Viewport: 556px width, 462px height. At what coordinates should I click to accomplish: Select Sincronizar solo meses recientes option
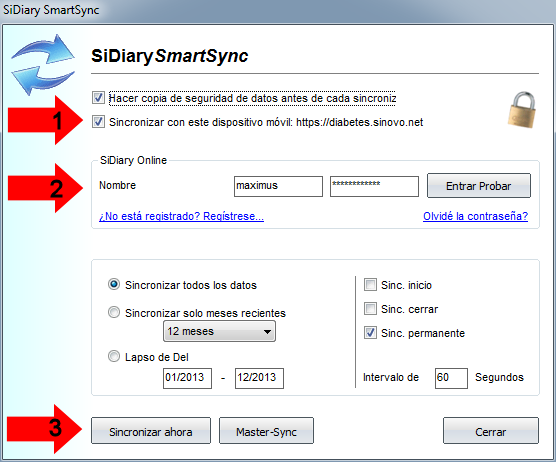114,312
